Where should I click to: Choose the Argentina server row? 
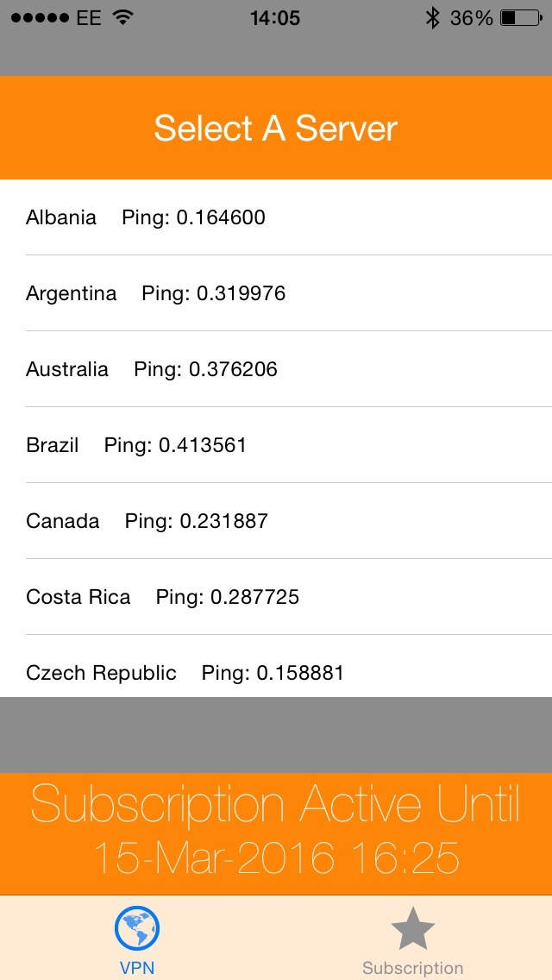[x=276, y=293]
